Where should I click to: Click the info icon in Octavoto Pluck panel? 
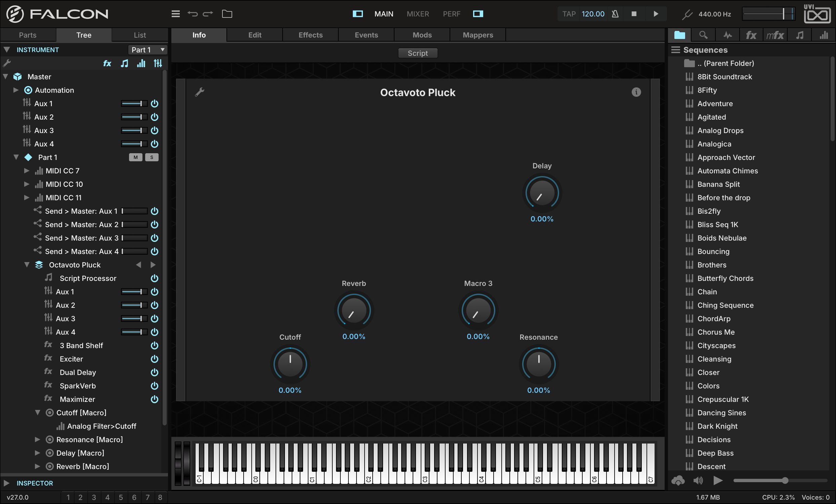tap(636, 92)
